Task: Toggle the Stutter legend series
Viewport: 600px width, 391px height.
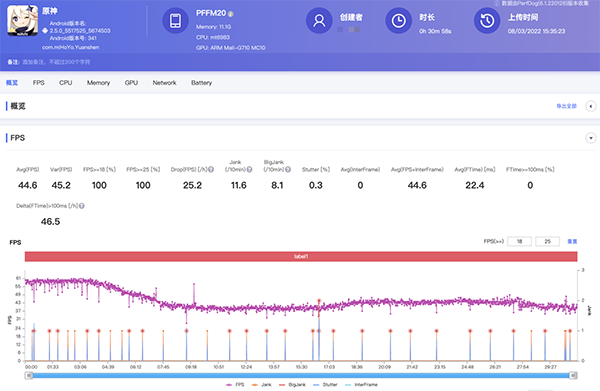Action: click(x=325, y=384)
